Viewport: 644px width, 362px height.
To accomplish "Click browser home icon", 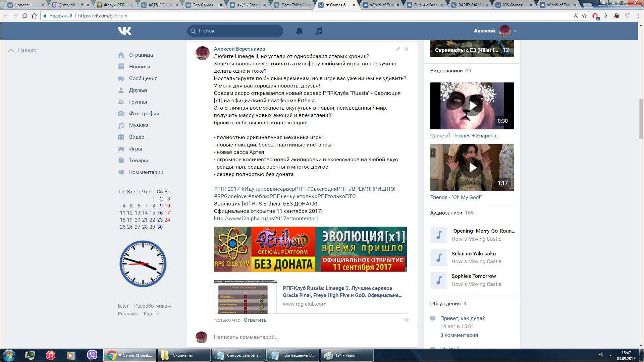I will pyautogui.click(x=34, y=16).
